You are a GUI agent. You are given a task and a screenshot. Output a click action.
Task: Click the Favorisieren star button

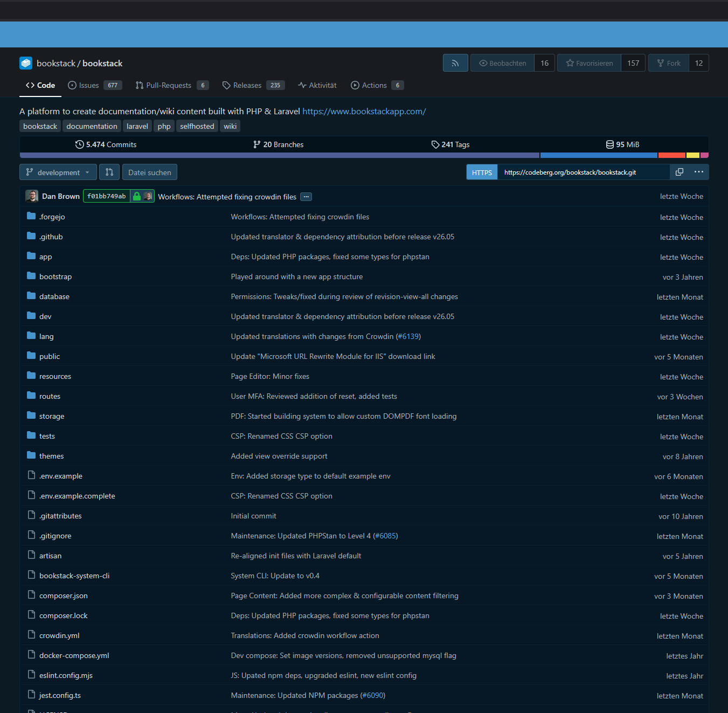[x=589, y=63]
